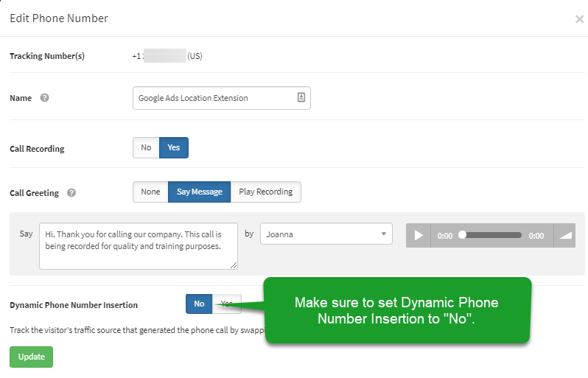Click the "Edit Phone Number" title
Viewport: 588px width, 378px height.
tap(59, 18)
